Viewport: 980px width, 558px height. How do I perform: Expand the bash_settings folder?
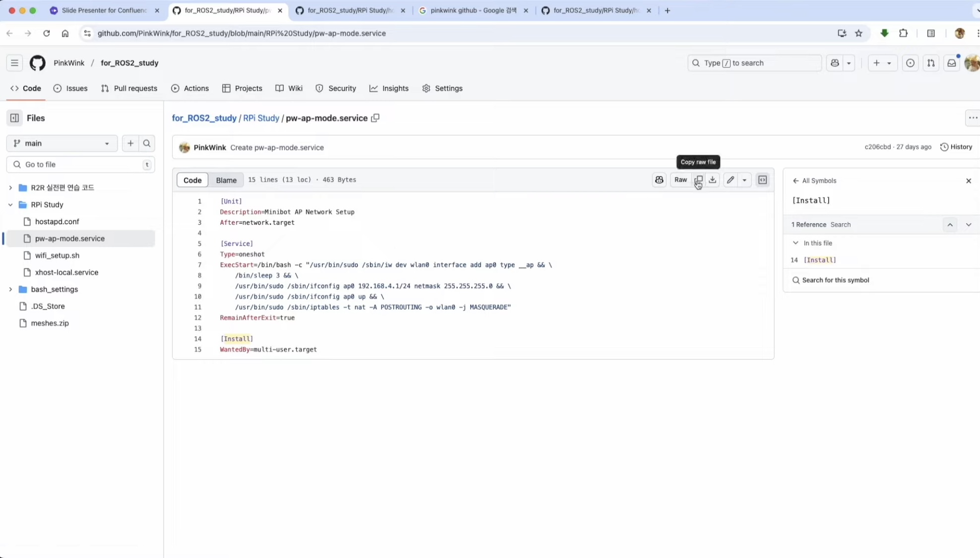10,289
